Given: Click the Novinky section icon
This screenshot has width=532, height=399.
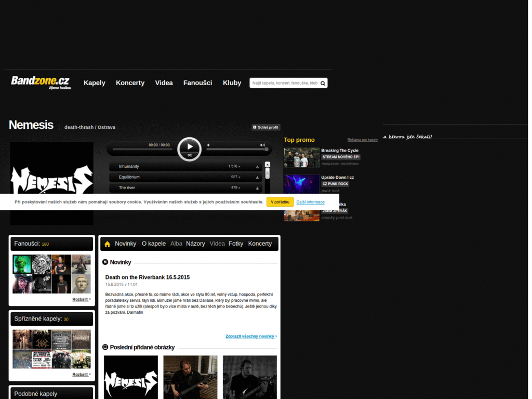Looking at the screenshot, I should pyautogui.click(x=105, y=262).
